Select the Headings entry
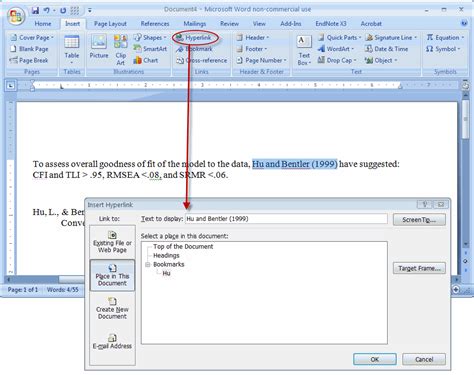Image resolution: width=474 pixels, height=375 pixels. click(166, 256)
